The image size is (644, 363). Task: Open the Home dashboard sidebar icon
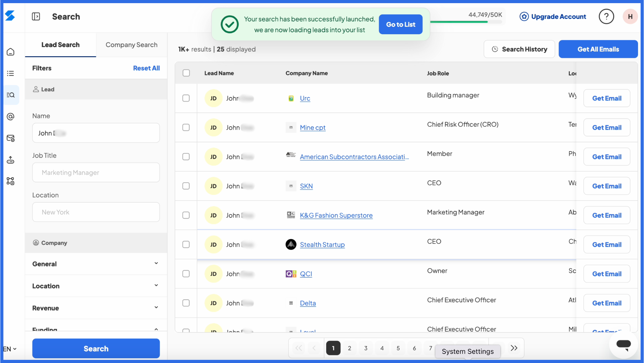(x=10, y=52)
